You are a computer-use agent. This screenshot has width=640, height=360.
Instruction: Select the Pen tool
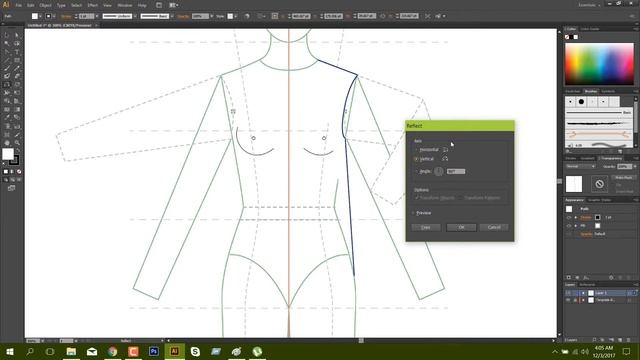click(x=7, y=52)
